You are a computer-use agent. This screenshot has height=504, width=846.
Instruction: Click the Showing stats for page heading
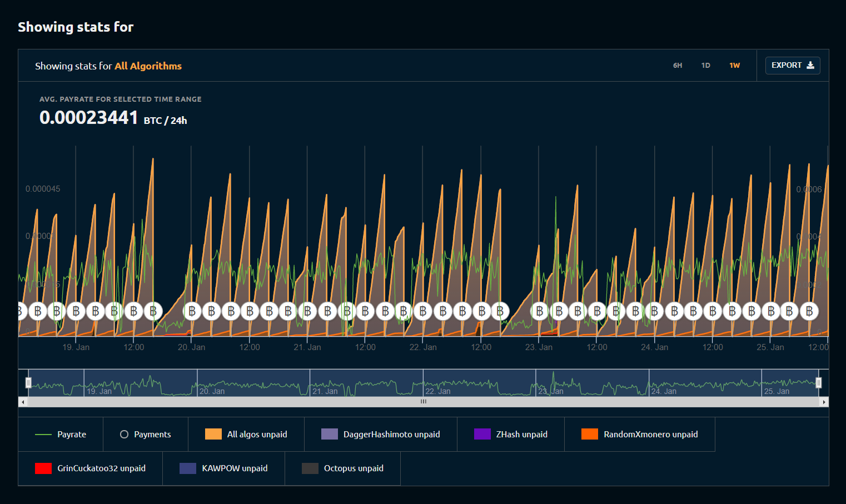pyautogui.click(x=76, y=27)
